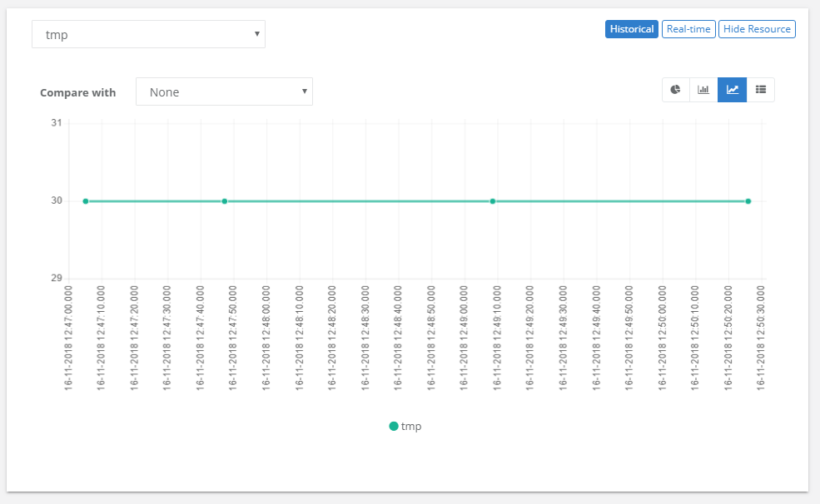
Task: Toggle tmp series via legend dot
Action: click(394, 426)
